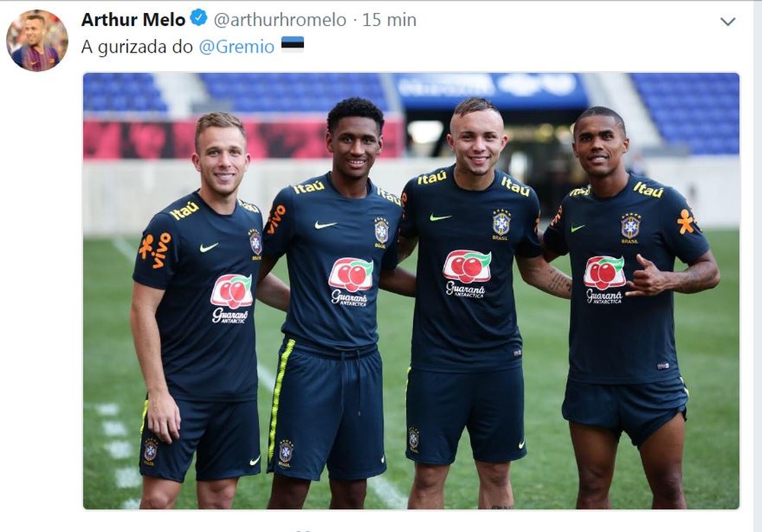Click the Nike swoosh on second player's shirt
Screen dimensions: 762x532
[325, 225]
